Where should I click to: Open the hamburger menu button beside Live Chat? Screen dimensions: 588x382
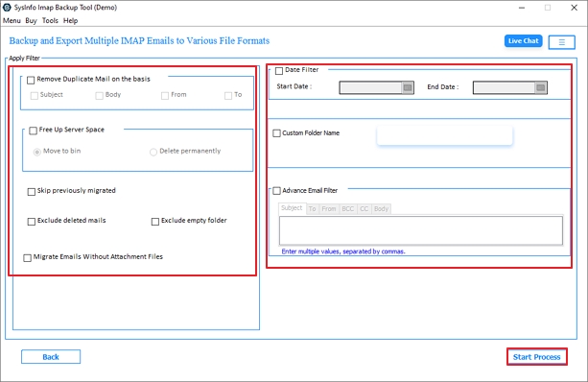tap(561, 42)
